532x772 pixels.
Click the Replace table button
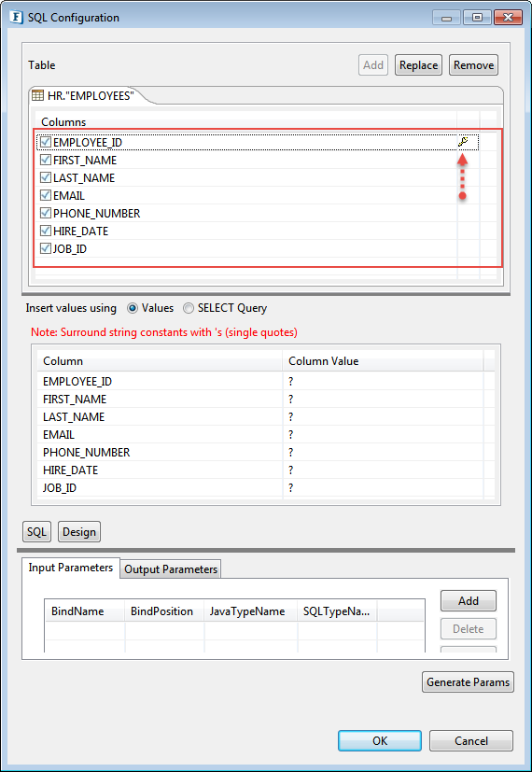coord(419,65)
